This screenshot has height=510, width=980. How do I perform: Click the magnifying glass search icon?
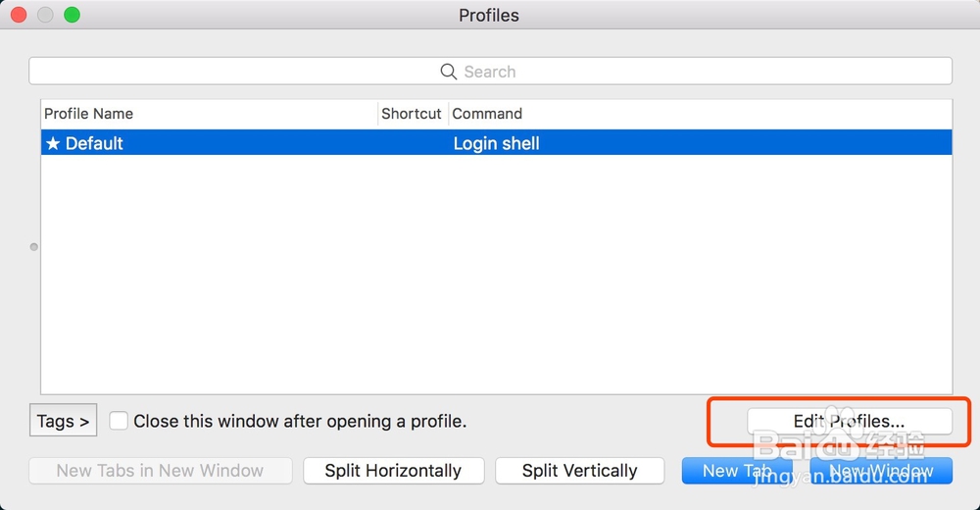[449, 72]
